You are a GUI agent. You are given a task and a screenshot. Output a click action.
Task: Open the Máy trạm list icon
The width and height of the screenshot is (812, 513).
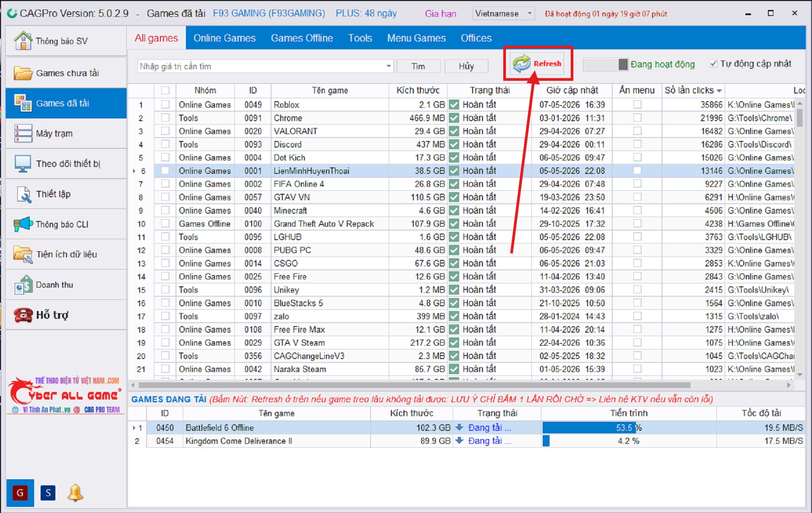tap(23, 133)
